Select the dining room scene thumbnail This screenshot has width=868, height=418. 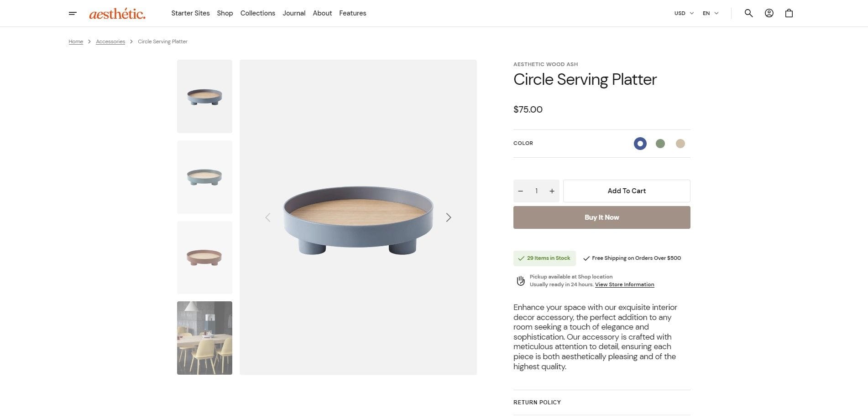204,338
